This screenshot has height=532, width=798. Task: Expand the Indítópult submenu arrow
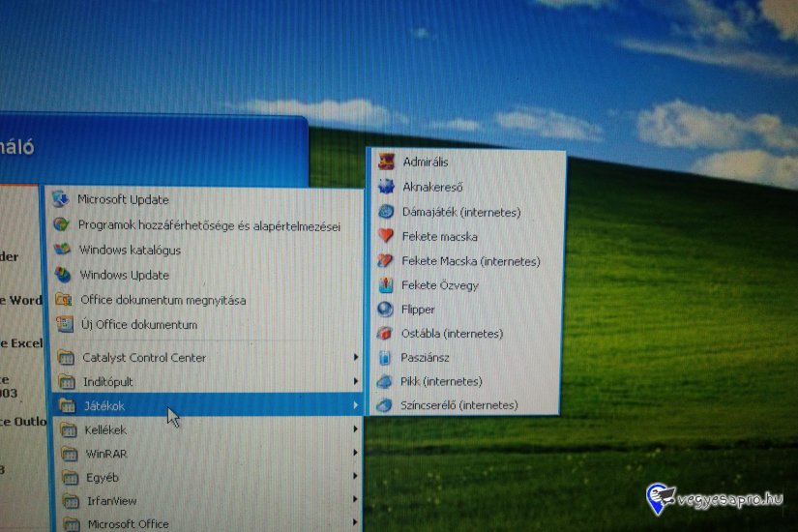(x=356, y=381)
